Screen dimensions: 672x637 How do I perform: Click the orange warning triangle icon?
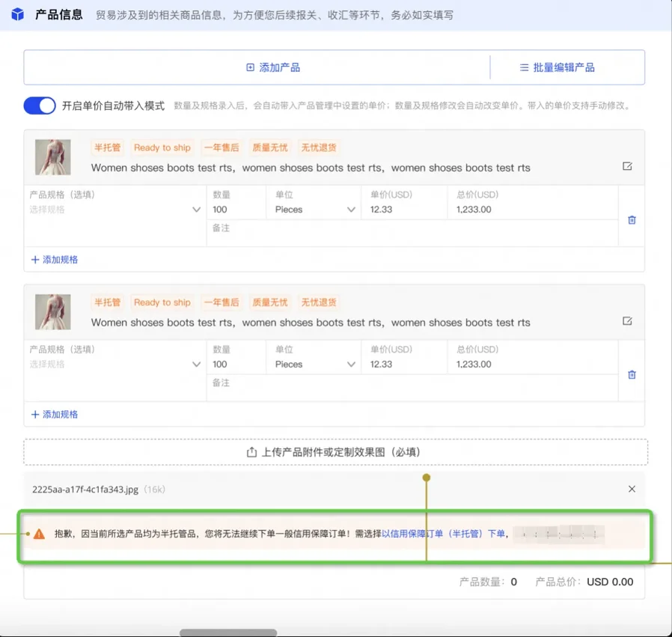pos(40,534)
